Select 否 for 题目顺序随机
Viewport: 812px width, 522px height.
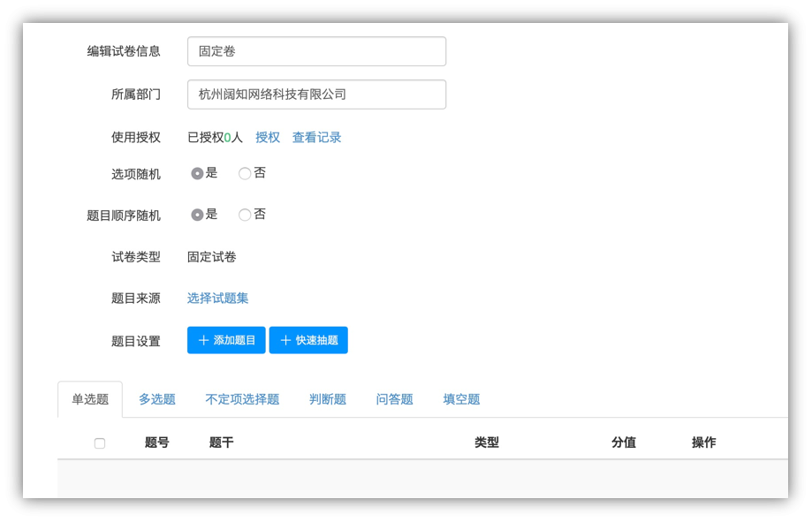[x=245, y=215]
